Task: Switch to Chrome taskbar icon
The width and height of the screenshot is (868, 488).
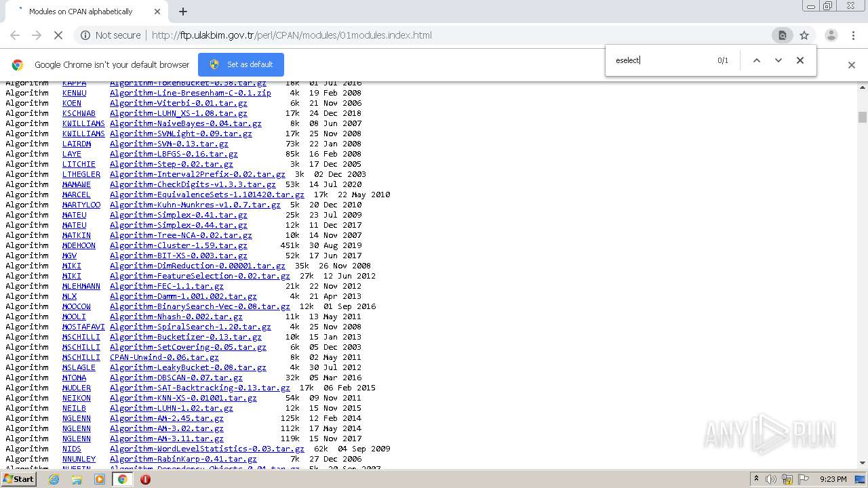Action: point(122,479)
